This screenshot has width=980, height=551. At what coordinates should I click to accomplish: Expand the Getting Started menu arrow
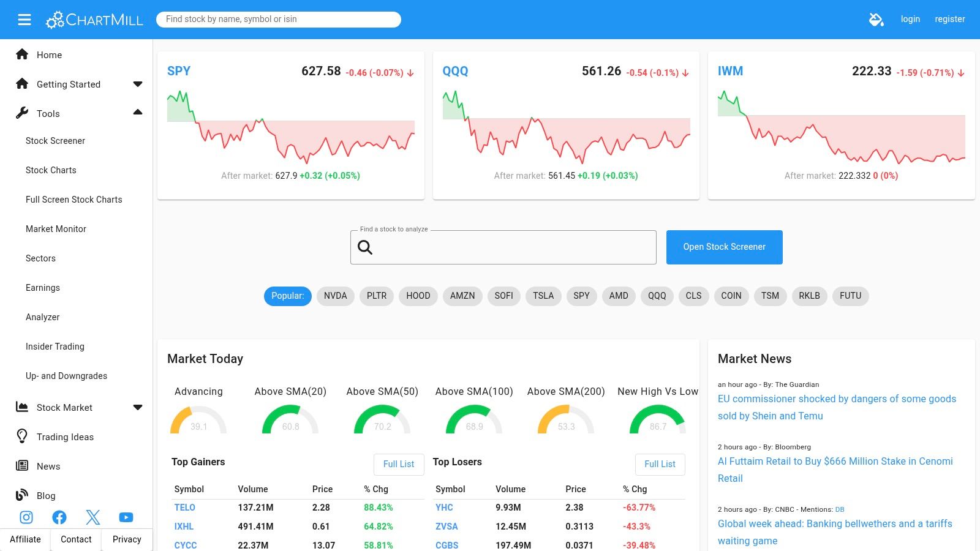(138, 84)
